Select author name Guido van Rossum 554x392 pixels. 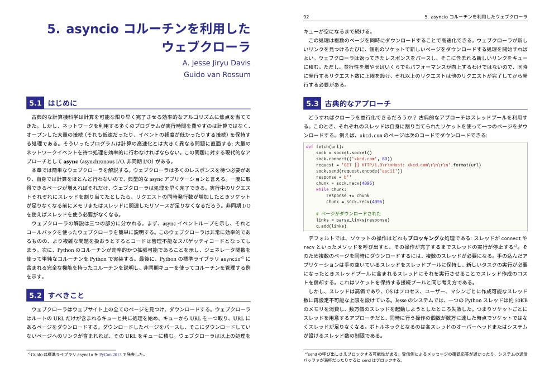[217, 74]
